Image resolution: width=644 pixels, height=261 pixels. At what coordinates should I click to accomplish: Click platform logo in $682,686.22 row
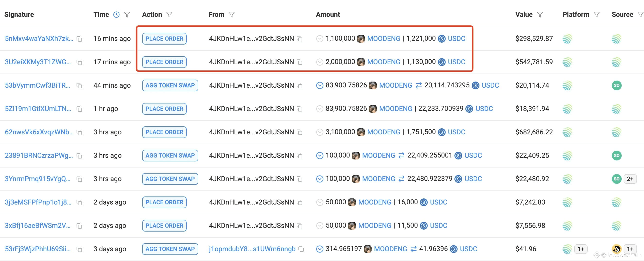(567, 132)
